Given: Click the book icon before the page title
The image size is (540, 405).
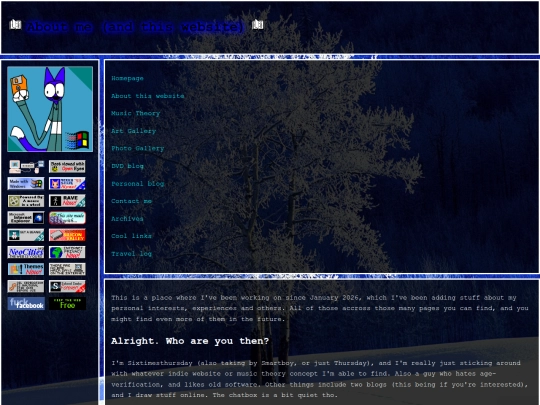Looking at the screenshot, I should [15, 25].
